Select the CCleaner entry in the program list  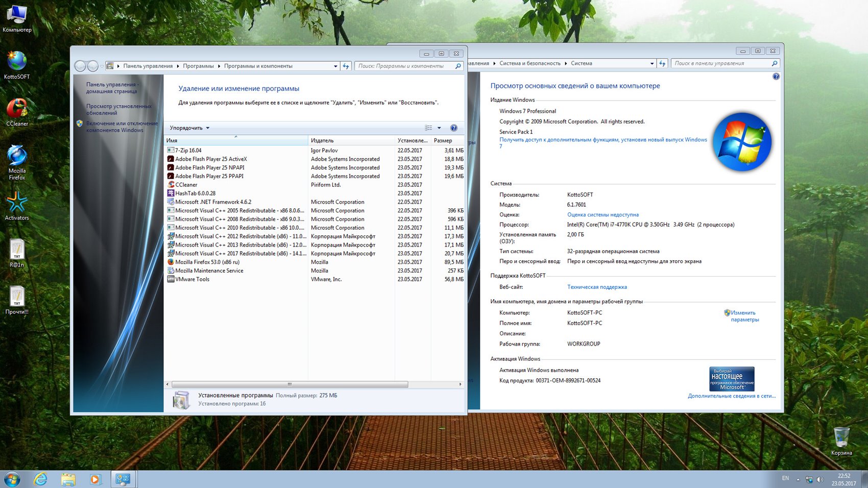(x=315, y=185)
